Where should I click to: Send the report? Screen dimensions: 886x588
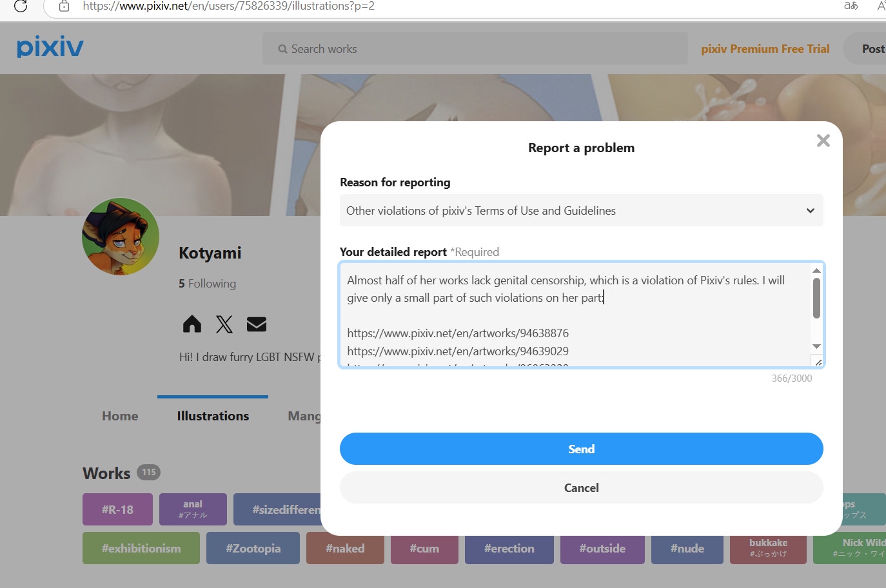(x=582, y=449)
